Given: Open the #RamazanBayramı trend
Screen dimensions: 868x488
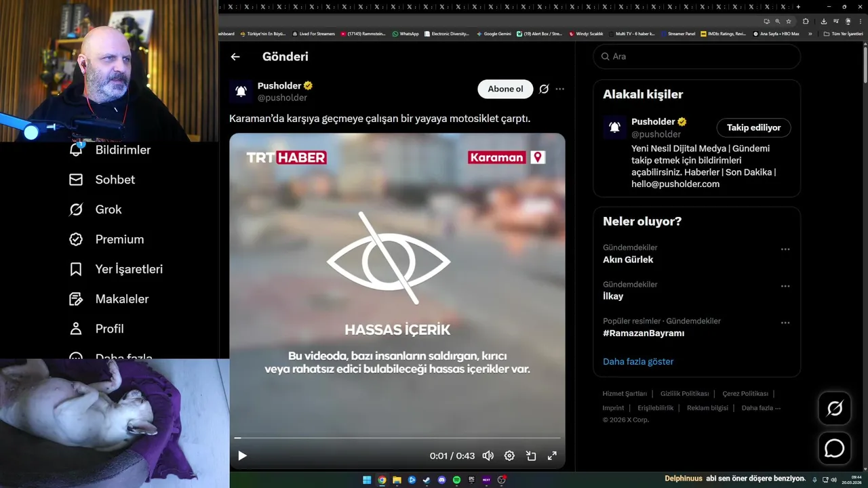Looking at the screenshot, I should pyautogui.click(x=644, y=333).
